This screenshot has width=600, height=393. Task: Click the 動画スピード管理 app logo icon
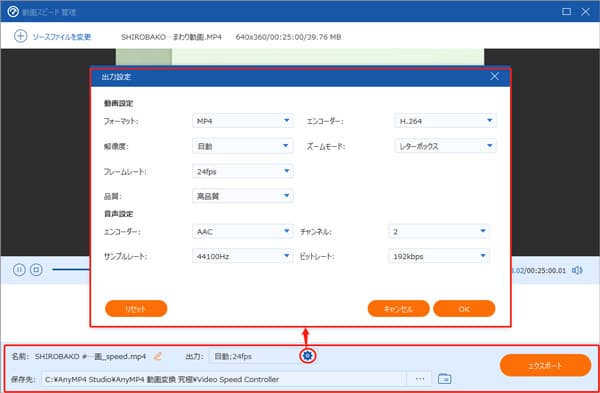13,11
